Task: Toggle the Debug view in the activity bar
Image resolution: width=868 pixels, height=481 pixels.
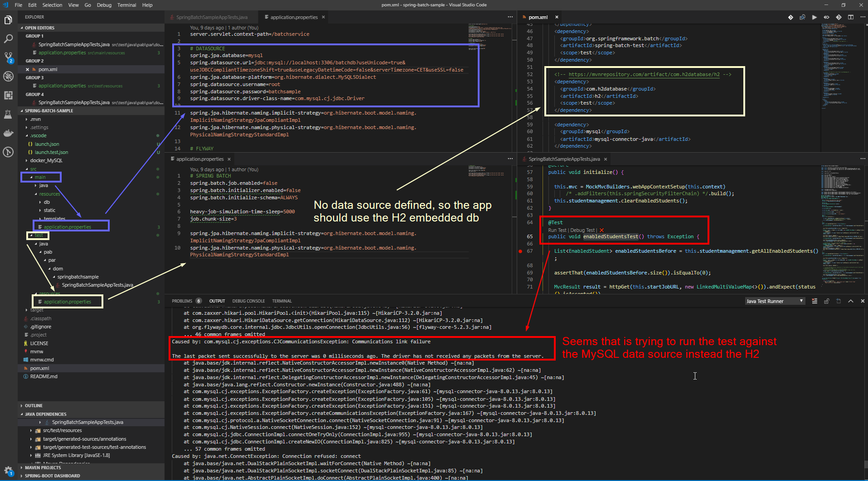Action: click(x=8, y=77)
